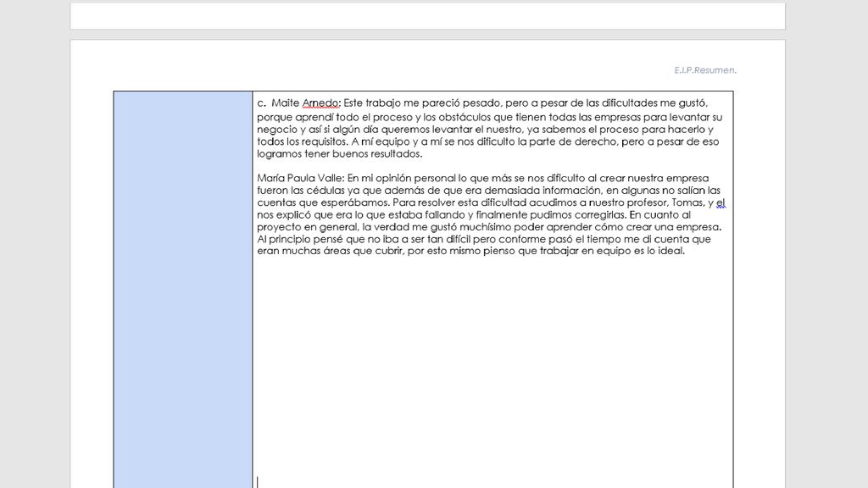Click the misspelled name "Arnedo"
This screenshot has width=868, height=488.
point(321,103)
